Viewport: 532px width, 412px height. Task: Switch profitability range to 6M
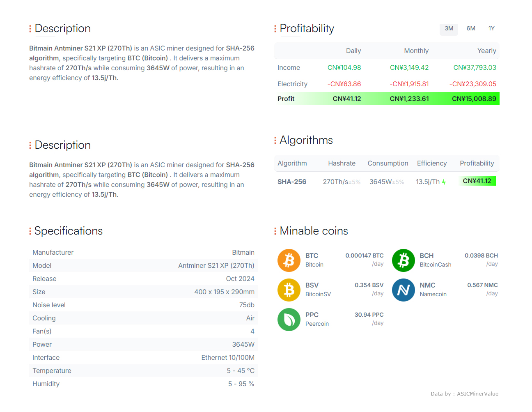[x=471, y=29]
